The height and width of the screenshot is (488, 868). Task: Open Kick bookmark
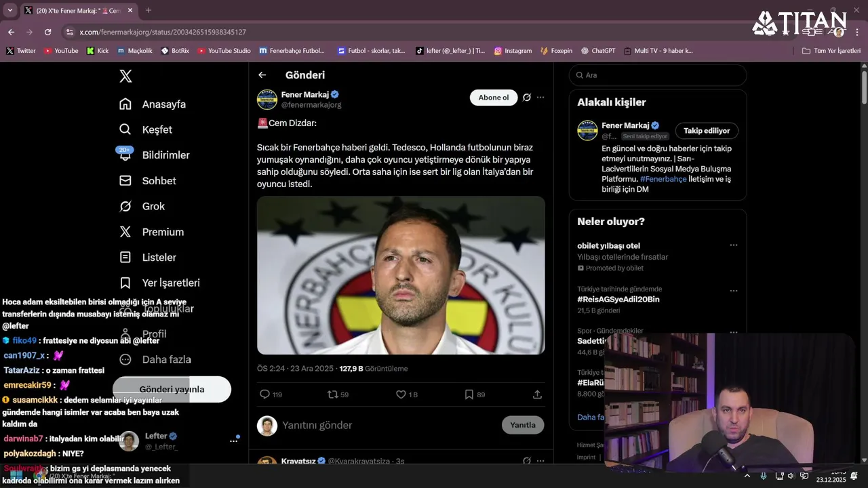pyautogui.click(x=98, y=51)
